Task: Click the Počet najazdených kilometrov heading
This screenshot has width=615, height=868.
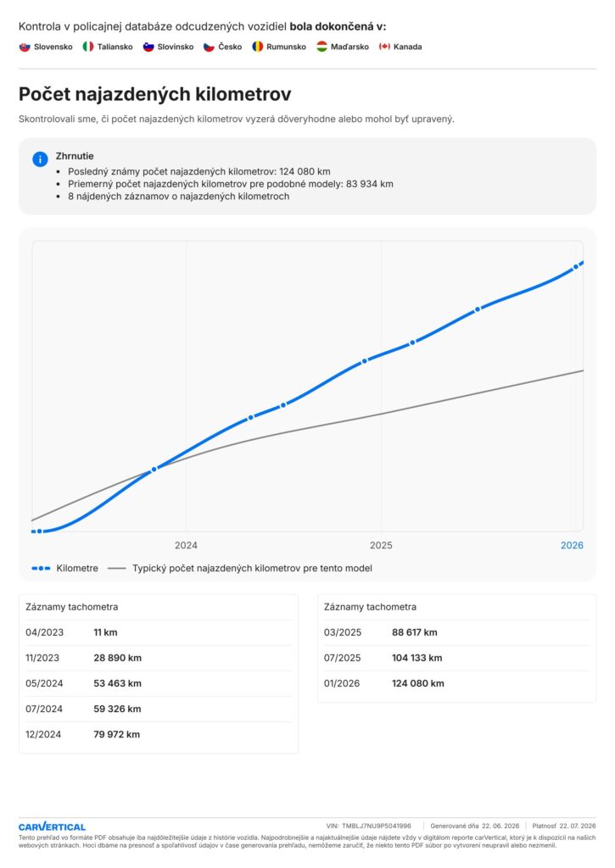Action: point(155,94)
